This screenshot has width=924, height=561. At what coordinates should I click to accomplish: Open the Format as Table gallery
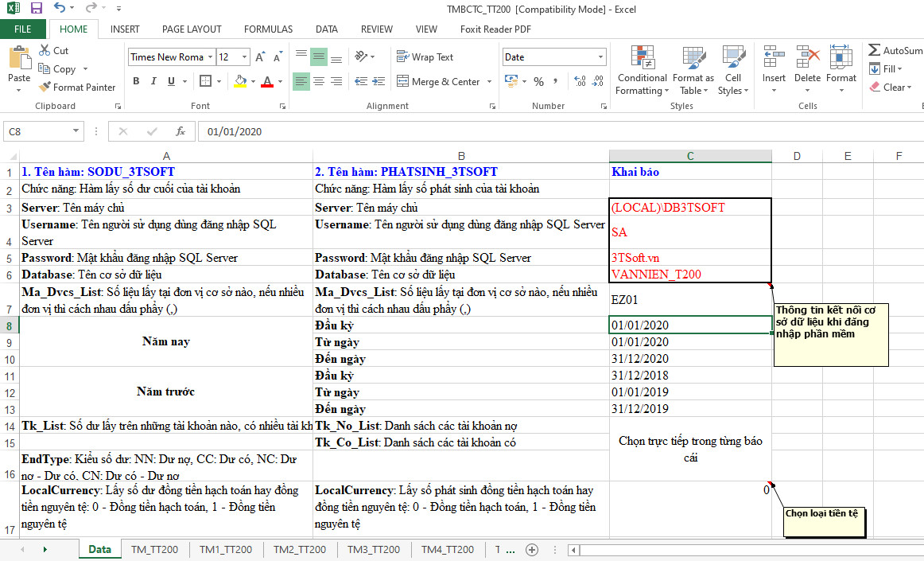point(693,69)
